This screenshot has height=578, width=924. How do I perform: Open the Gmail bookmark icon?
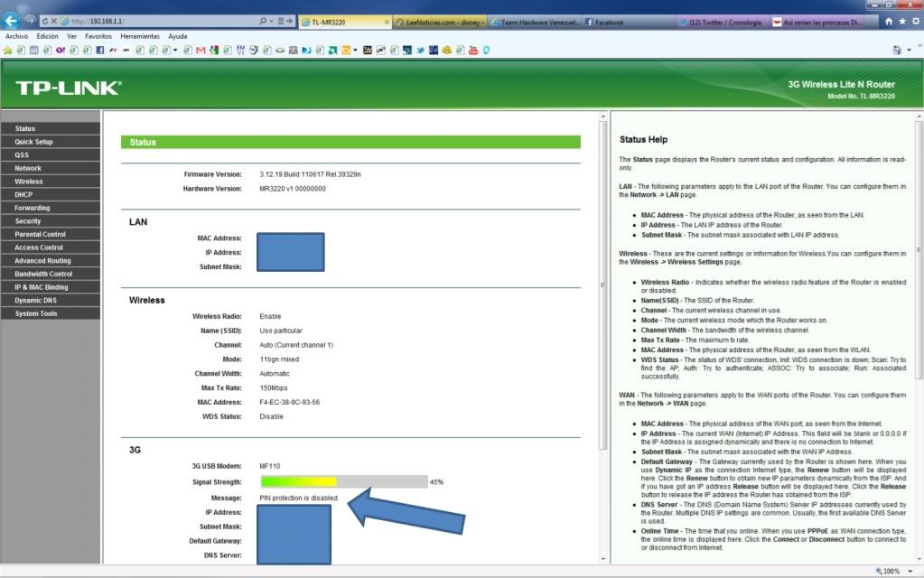(x=201, y=50)
